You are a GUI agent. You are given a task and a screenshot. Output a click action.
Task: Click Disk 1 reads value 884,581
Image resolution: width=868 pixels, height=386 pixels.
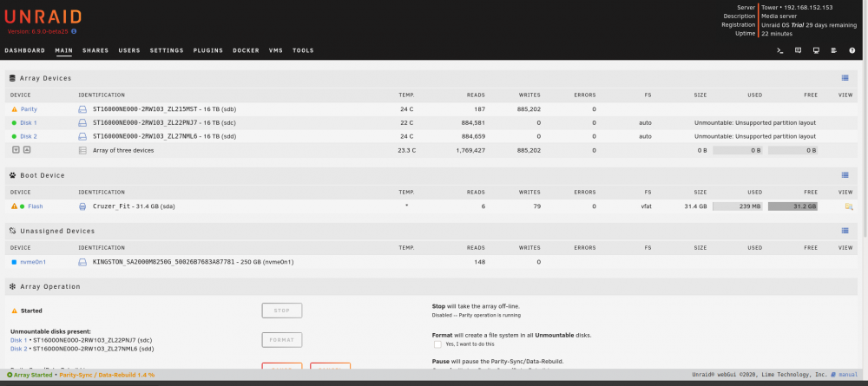(x=473, y=123)
